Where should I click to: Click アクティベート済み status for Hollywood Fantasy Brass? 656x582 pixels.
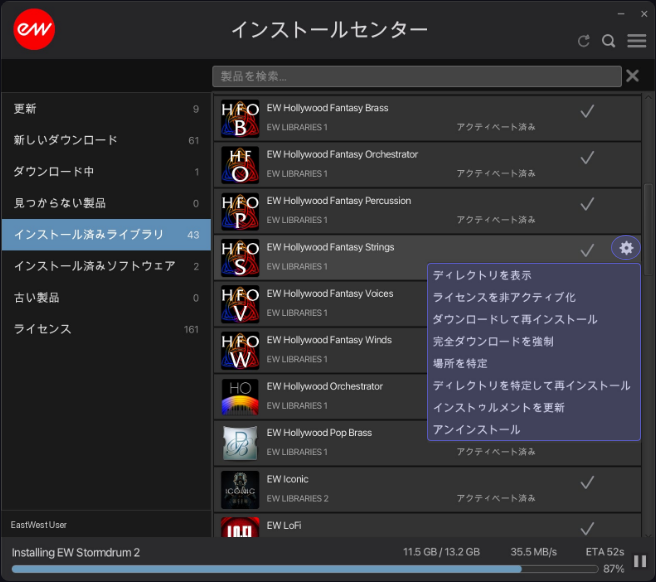click(496, 127)
